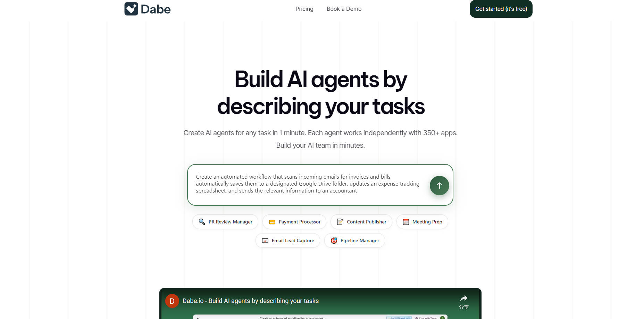The height and width of the screenshot is (319, 644).
Task: Click the green upward arrow submit button
Action: 439,185
